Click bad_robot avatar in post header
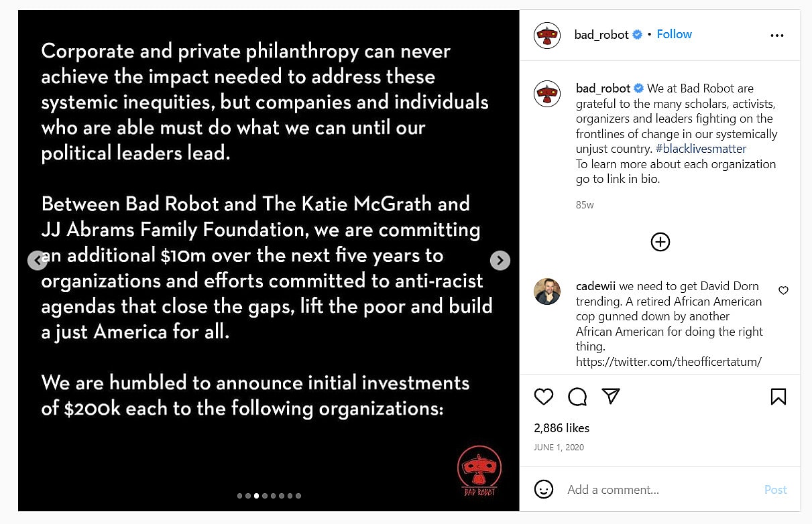 pos(547,36)
